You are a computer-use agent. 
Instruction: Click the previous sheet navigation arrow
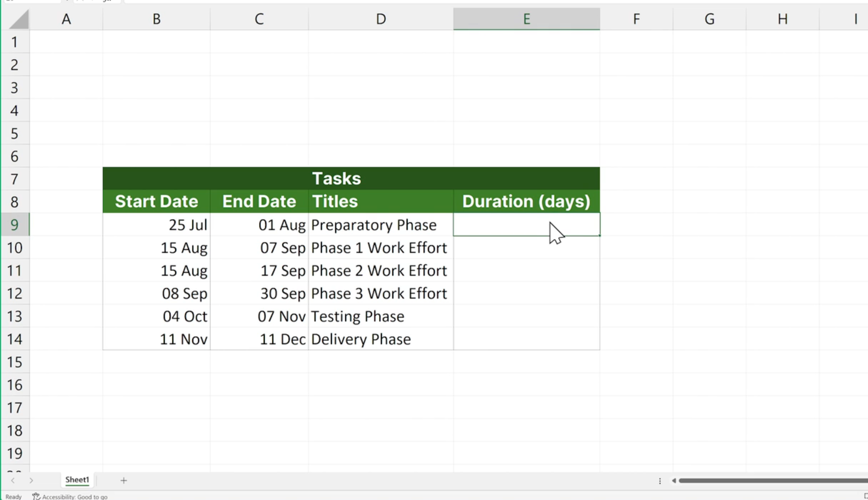coord(13,480)
